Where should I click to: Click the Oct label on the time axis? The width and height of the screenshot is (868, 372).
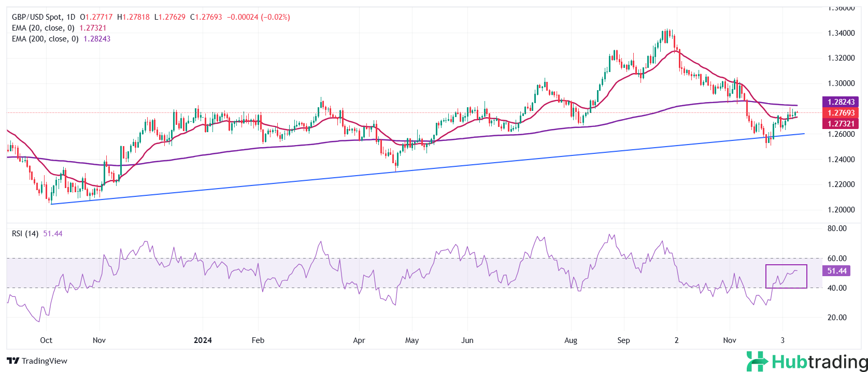click(x=46, y=340)
